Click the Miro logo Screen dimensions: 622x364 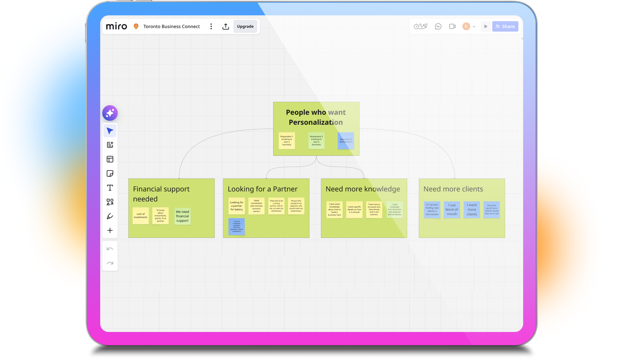pyautogui.click(x=116, y=26)
